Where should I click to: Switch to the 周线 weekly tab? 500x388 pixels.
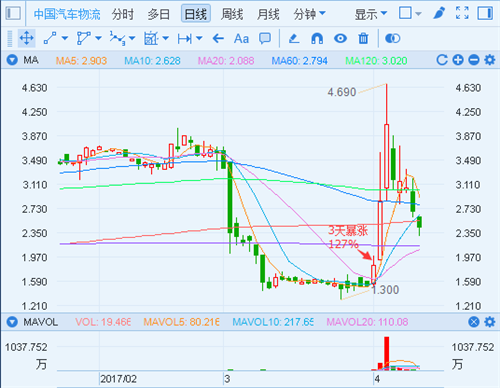(x=232, y=14)
